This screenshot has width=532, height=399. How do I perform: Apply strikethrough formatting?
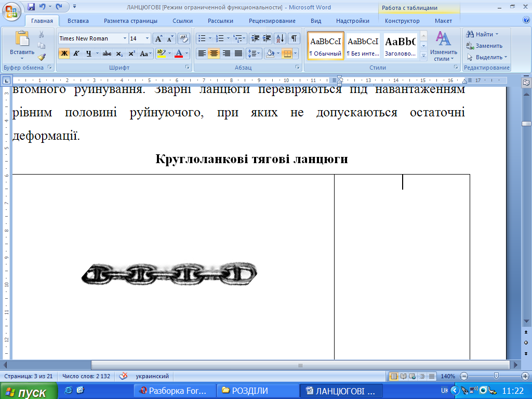pos(107,54)
